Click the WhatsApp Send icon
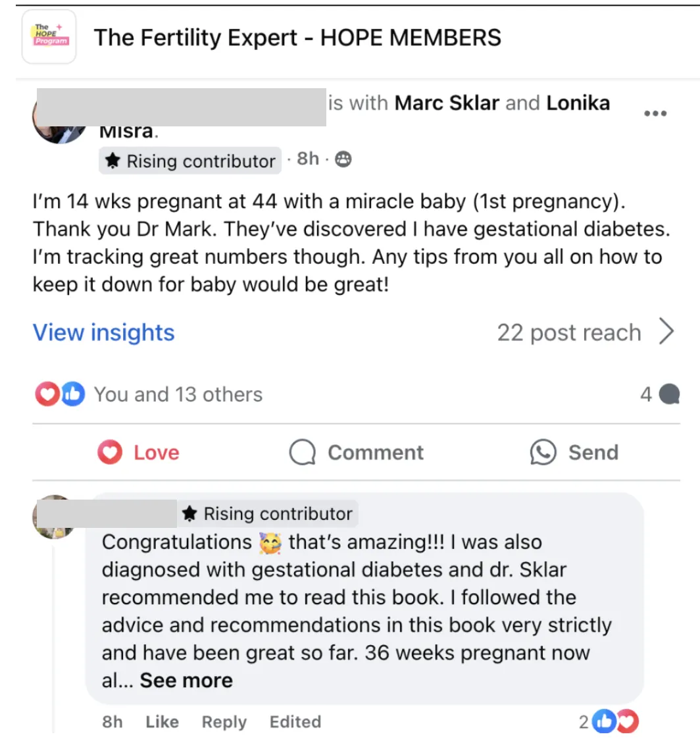 click(x=543, y=452)
